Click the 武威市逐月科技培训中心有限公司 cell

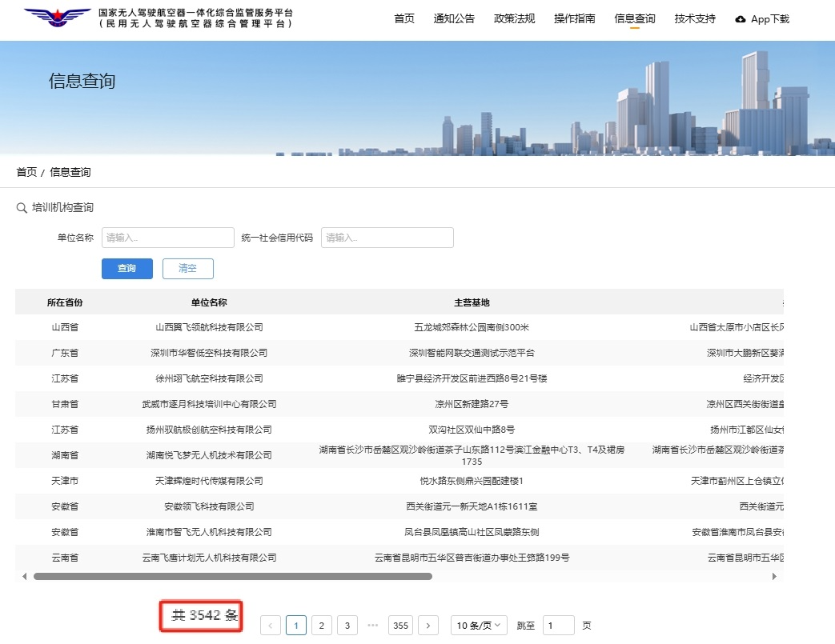(209, 404)
